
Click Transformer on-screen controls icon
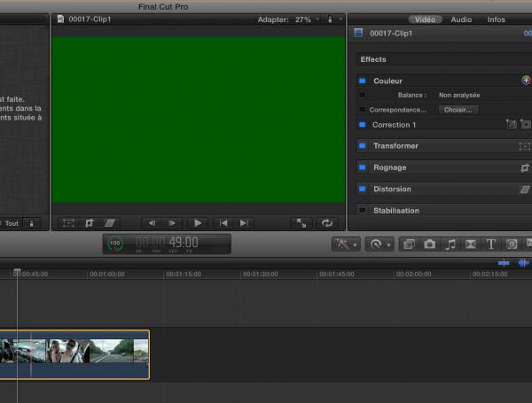coord(525,146)
